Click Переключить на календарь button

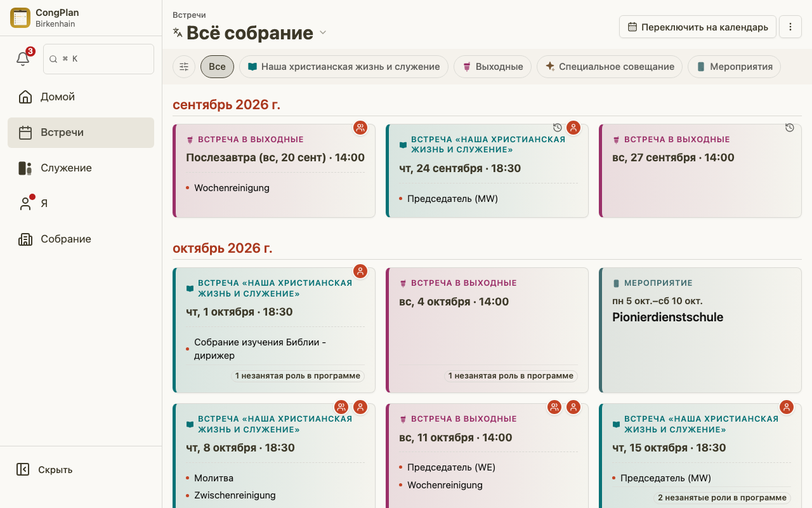698,27
